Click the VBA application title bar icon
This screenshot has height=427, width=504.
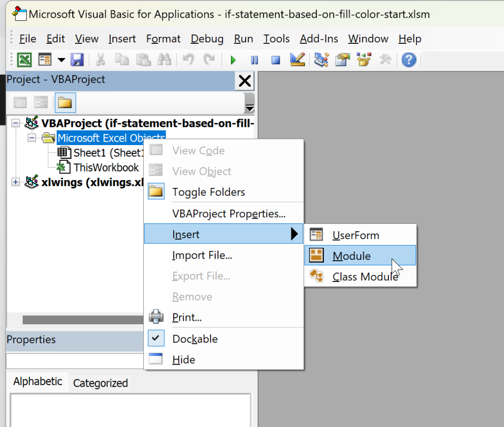pos(19,14)
